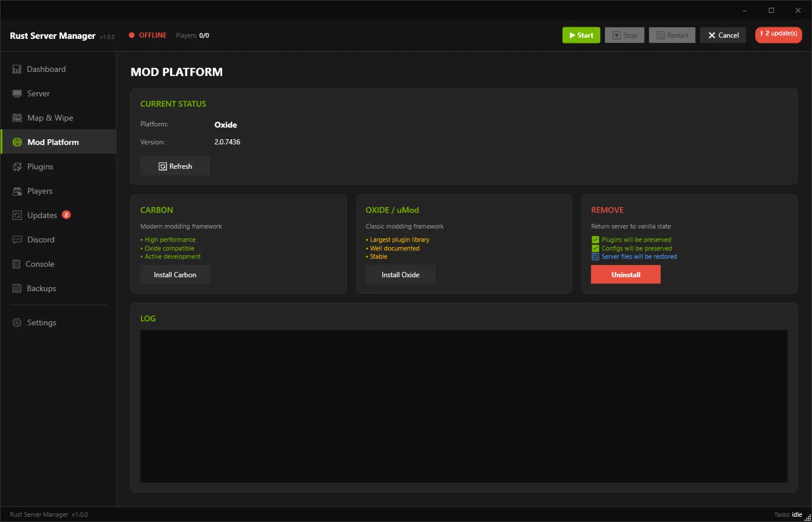Viewport: 812px width, 522px height.
Task: Select the Server monitor icon
Action: click(17, 93)
